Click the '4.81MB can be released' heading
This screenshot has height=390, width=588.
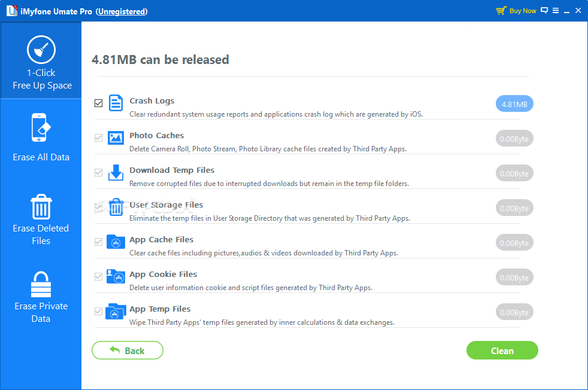click(x=160, y=60)
